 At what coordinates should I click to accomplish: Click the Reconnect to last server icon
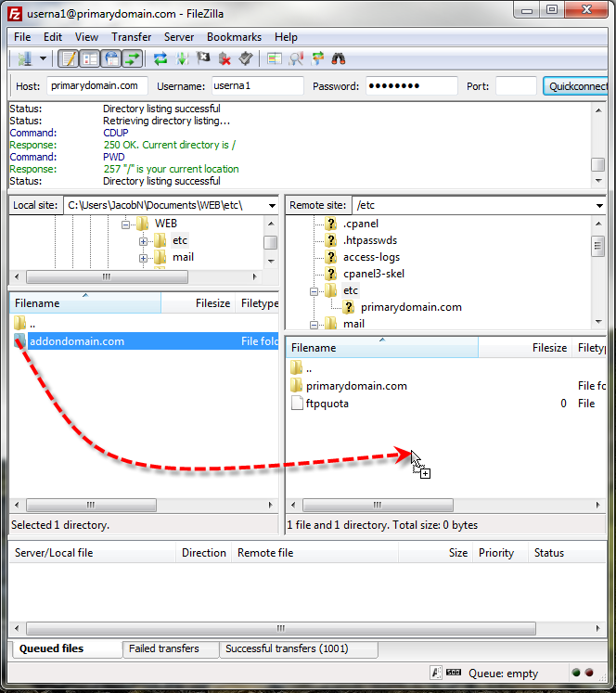(246, 58)
